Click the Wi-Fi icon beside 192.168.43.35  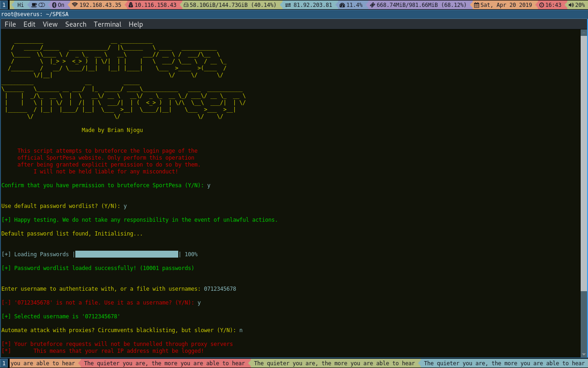[74, 5]
